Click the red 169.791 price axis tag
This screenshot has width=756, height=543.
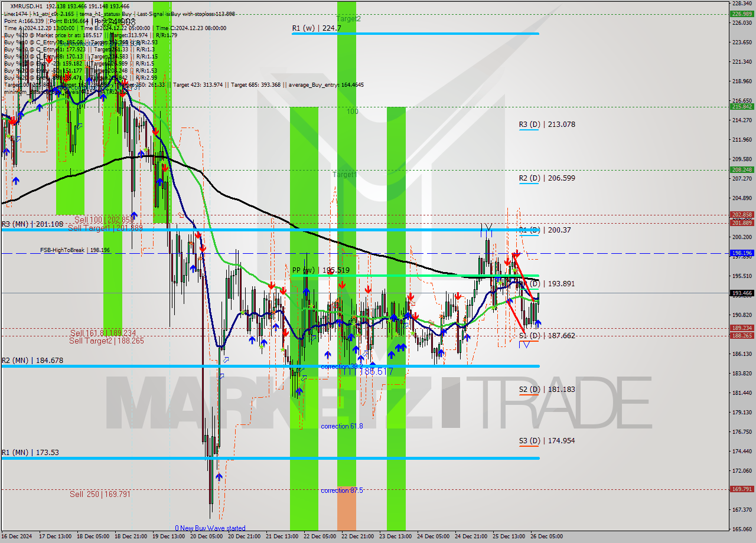[742, 489]
